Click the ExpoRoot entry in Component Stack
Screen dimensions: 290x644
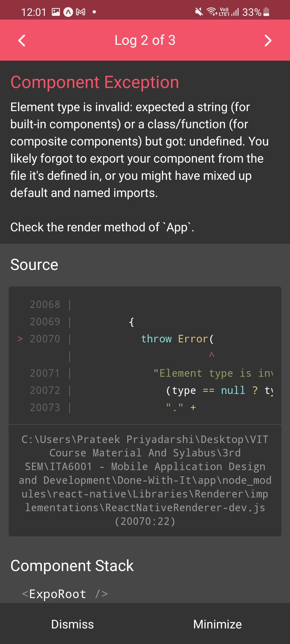(x=64, y=593)
